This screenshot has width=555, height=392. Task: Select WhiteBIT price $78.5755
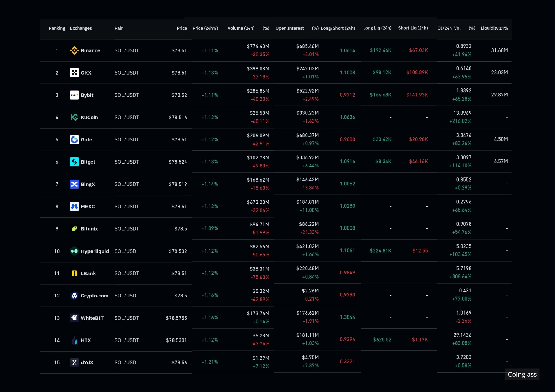coord(176,318)
